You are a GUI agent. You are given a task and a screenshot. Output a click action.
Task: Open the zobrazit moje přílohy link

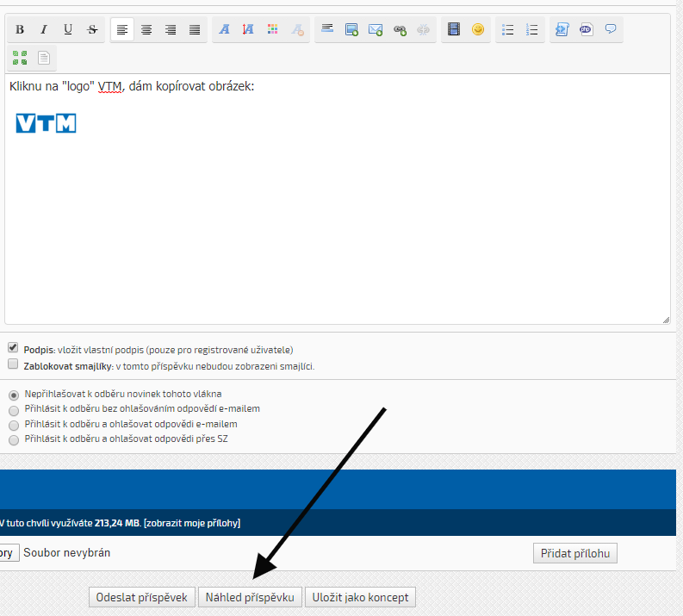click(192, 523)
